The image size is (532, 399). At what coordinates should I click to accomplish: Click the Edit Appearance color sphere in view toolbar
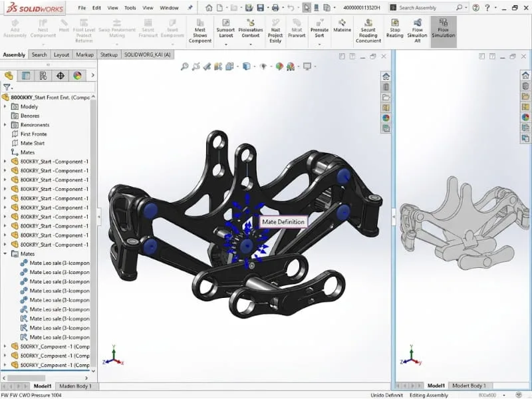[x=279, y=66]
